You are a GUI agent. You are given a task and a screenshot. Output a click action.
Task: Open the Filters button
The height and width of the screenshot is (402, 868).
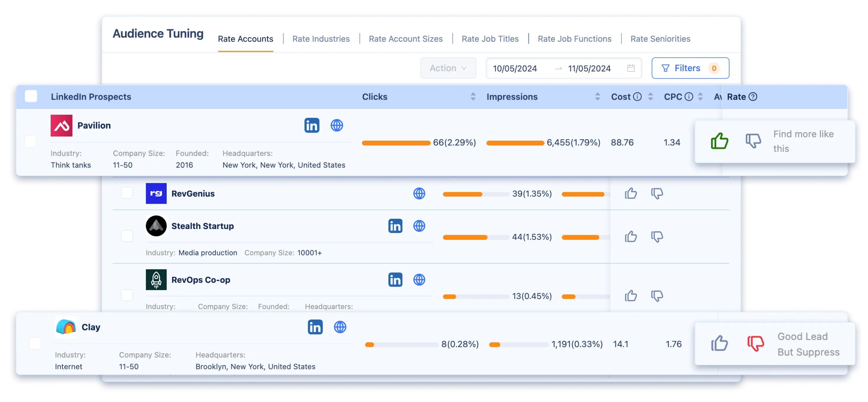[x=690, y=68]
